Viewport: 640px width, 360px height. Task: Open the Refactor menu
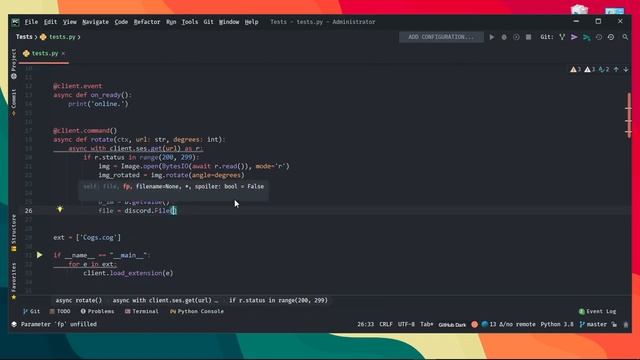click(x=147, y=22)
